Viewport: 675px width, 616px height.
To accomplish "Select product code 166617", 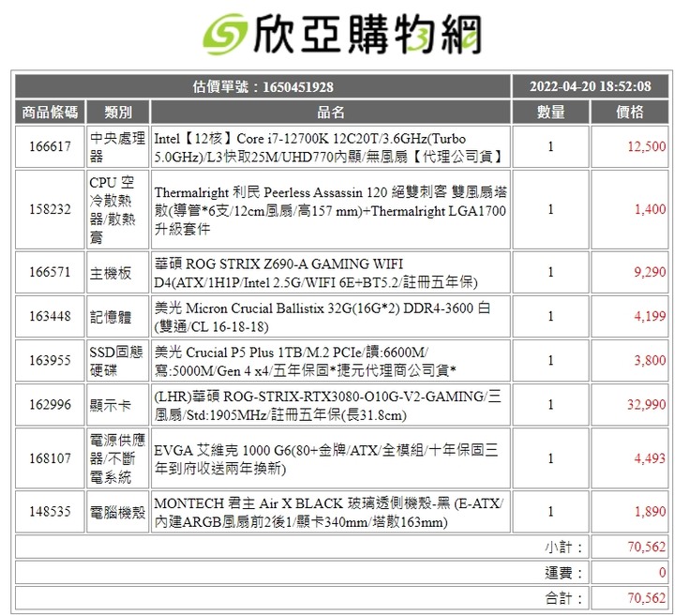I will pyautogui.click(x=50, y=147).
